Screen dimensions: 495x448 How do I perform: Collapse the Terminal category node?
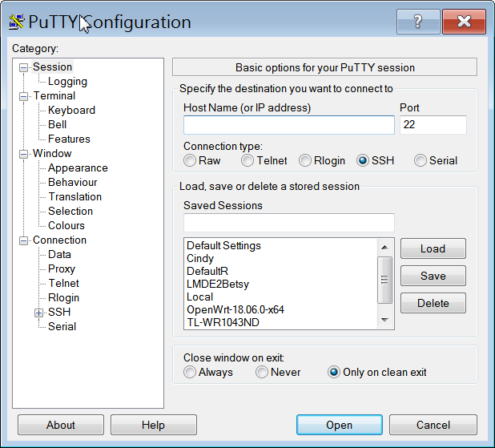point(24,96)
